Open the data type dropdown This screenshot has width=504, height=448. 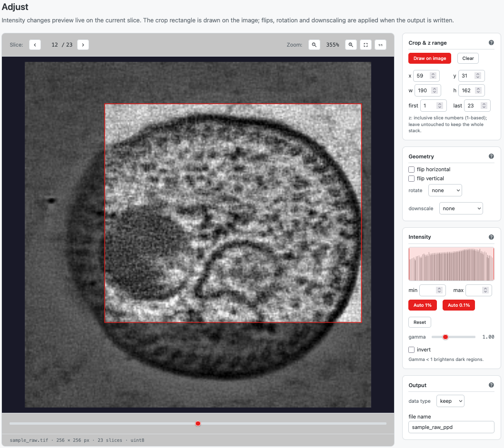point(450,401)
